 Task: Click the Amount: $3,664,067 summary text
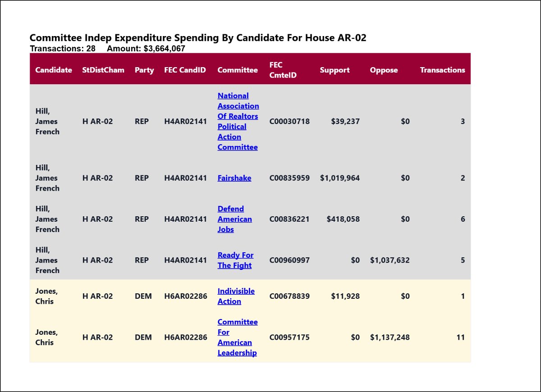click(x=146, y=49)
